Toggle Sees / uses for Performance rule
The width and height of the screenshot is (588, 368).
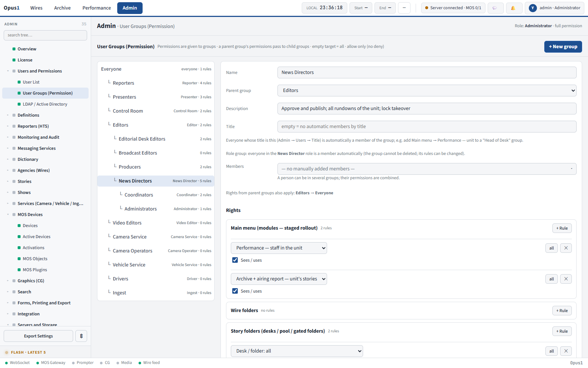(235, 260)
